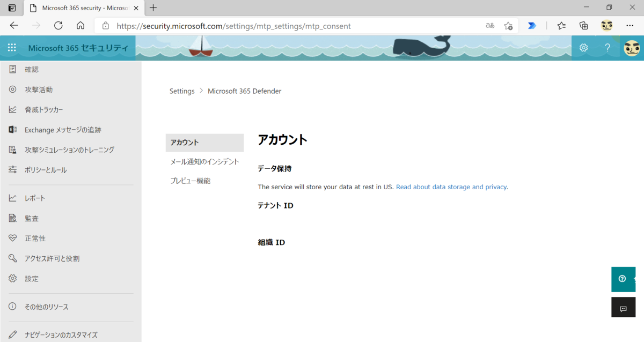Refresh the page in browser

tap(58, 25)
